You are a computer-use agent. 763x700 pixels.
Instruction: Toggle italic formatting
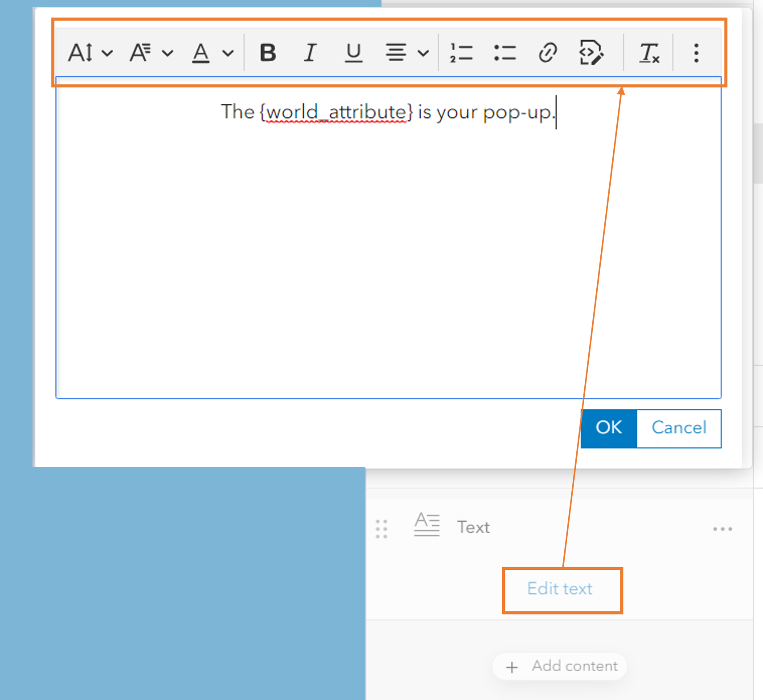(x=310, y=53)
